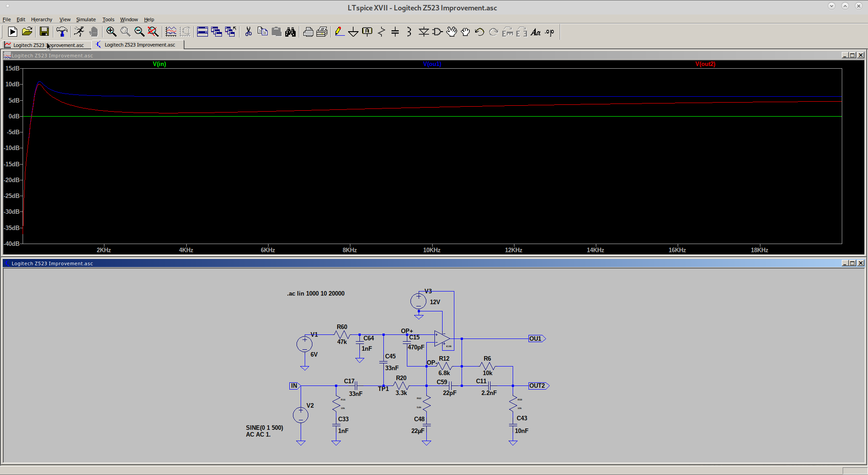Screen dimensions: 868x475
Task: Open the Tools menu
Action: [108, 19]
